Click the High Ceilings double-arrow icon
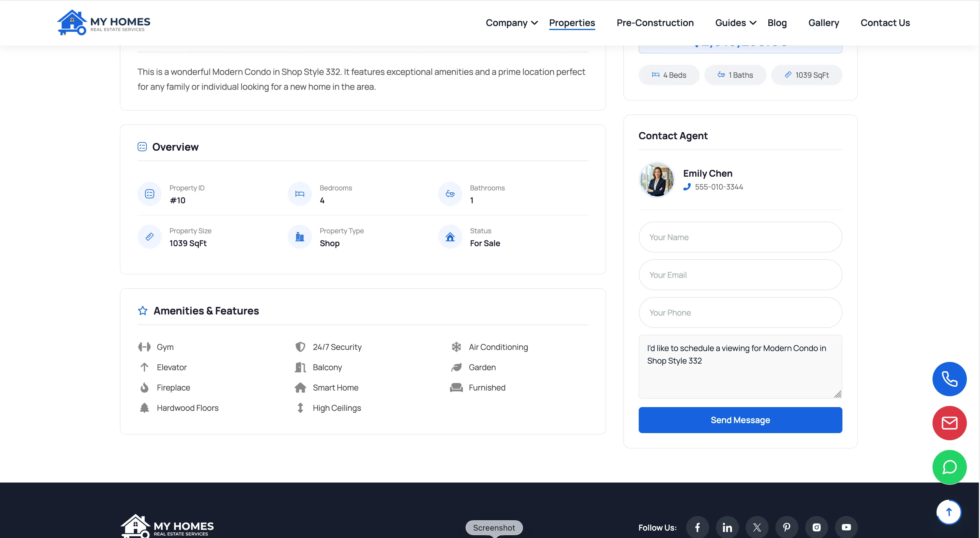The image size is (980, 538). (300, 408)
